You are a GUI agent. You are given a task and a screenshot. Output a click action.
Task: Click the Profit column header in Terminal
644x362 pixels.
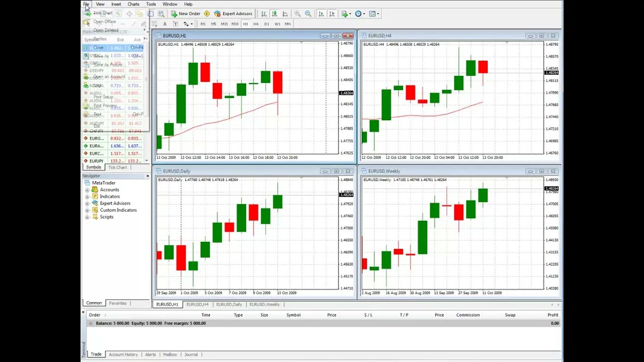553,315
